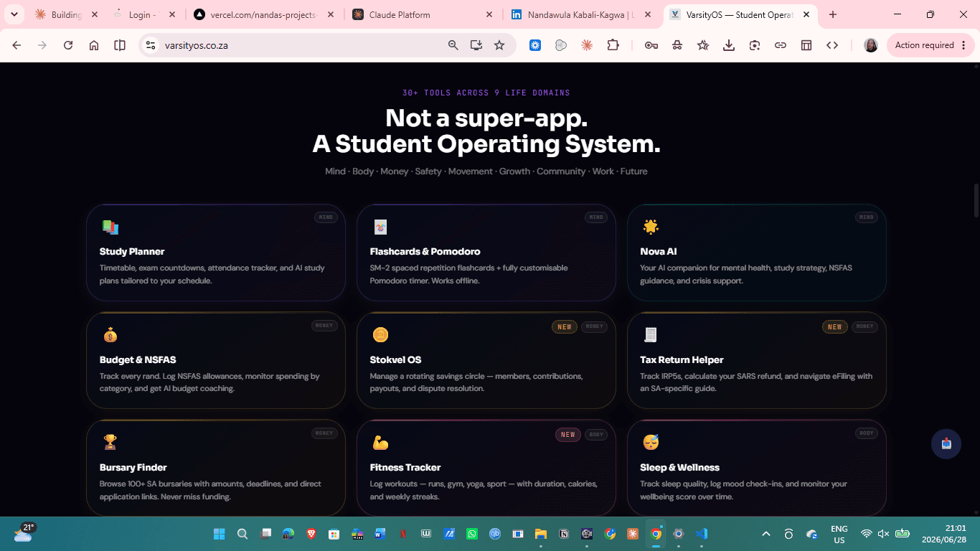
Task: Click the BODY tag on Sleep & Wellness card
Action: click(867, 433)
